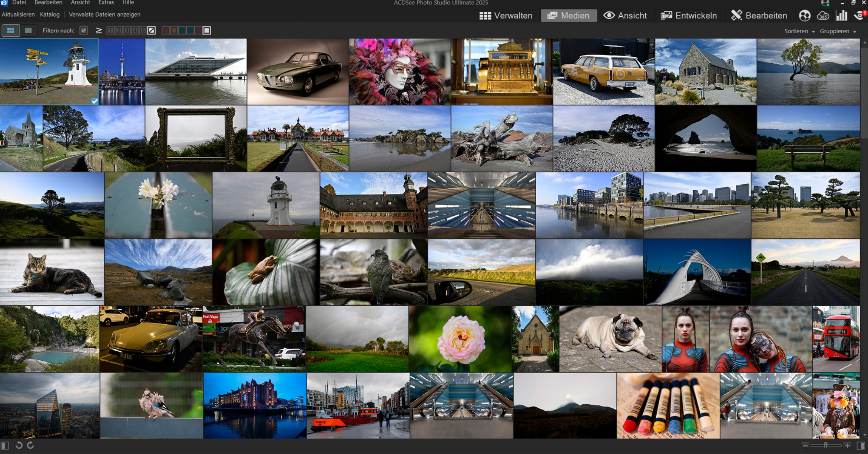
Task: Filter by rating 5
Action: (143, 30)
